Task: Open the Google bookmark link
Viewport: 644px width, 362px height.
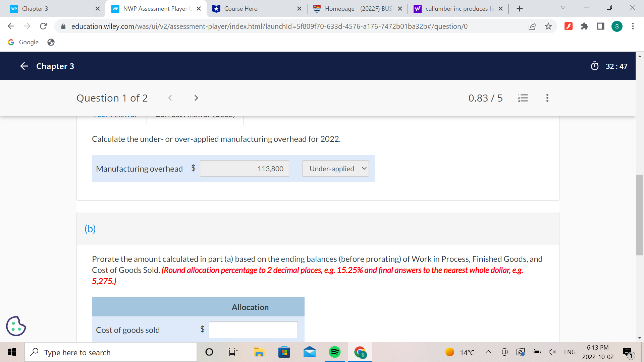Action: click(x=23, y=42)
